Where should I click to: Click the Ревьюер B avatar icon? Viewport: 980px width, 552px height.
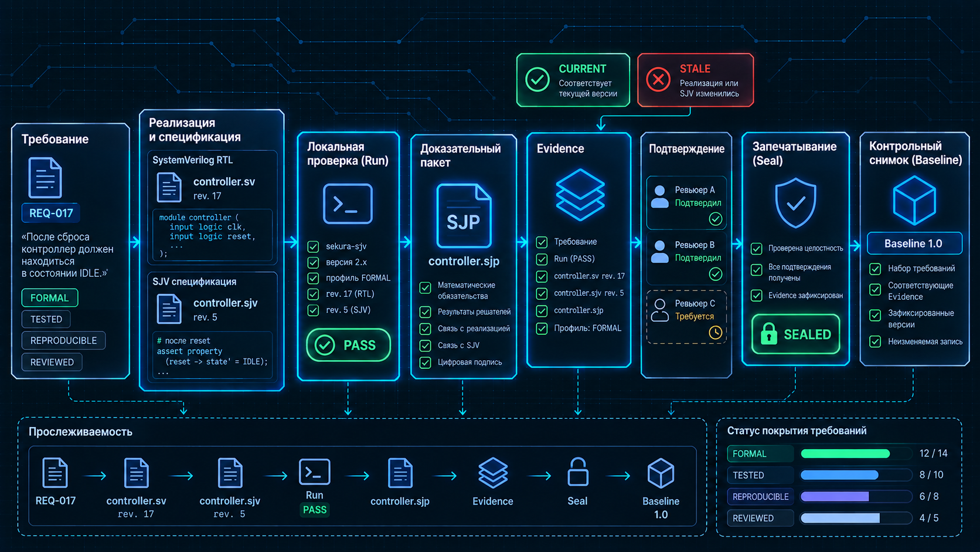click(x=660, y=252)
